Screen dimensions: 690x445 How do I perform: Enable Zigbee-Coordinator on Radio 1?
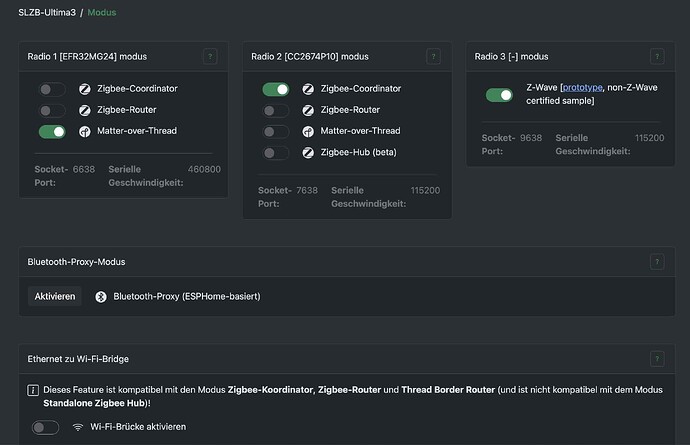click(52, 89)
